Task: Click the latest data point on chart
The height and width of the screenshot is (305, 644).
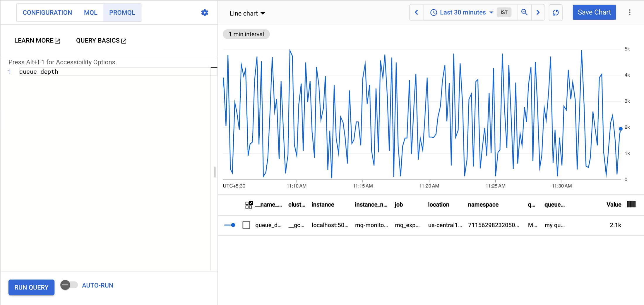Action: pos(620,129)
